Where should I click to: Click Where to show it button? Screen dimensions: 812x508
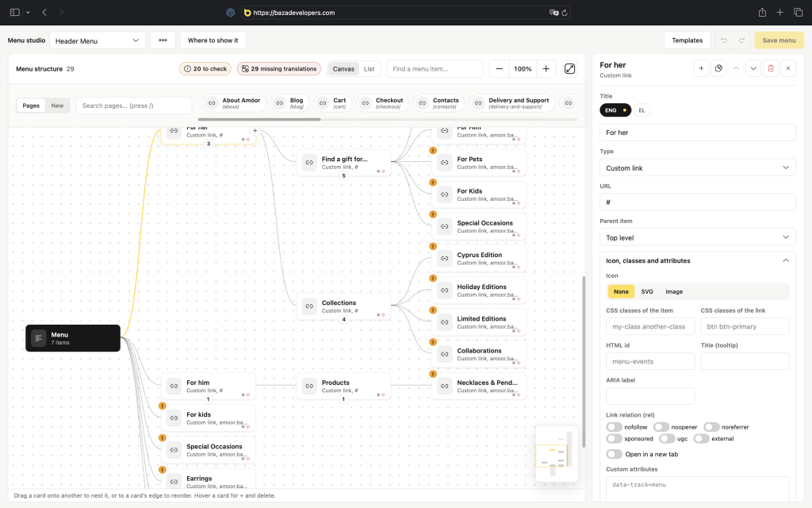[213, 40]
